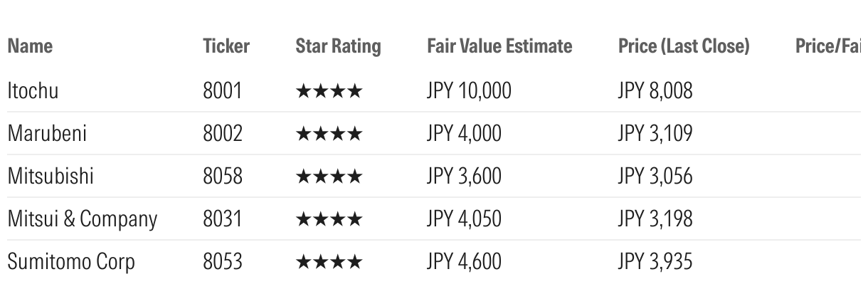Click Mitsubishi's four-star rating
This screenshot has height=289, width=868.
pos(329,177)
